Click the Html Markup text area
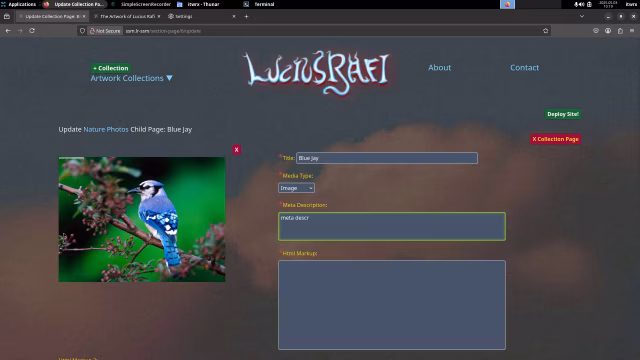 tap(392, 305)
